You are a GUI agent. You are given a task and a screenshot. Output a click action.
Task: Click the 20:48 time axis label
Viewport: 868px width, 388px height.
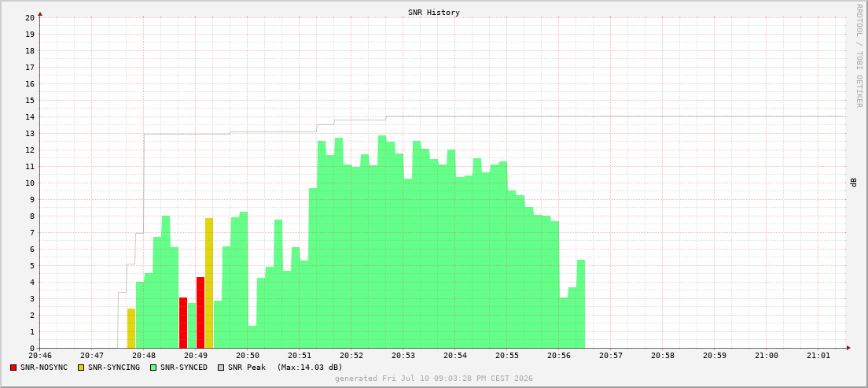pyautogui.click(x=144, y=355)
